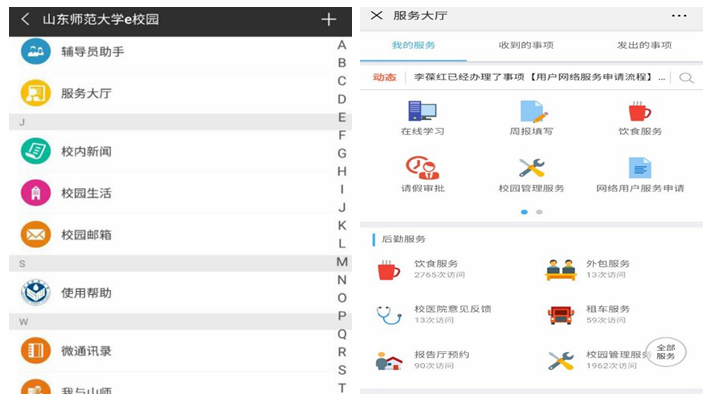This screenshot has width=712, height=400.
Task: Jump to letter S in index
Action: [342, 370]
